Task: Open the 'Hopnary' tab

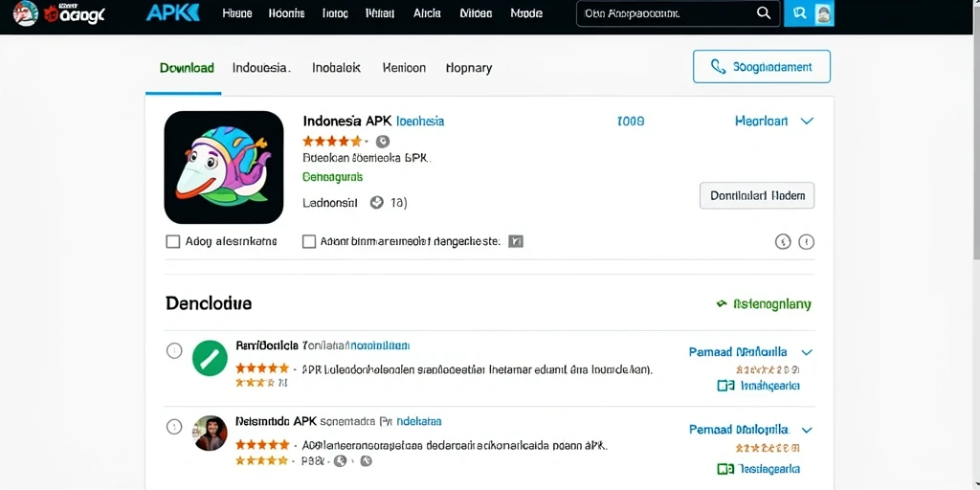Action: tap(469, 68)
